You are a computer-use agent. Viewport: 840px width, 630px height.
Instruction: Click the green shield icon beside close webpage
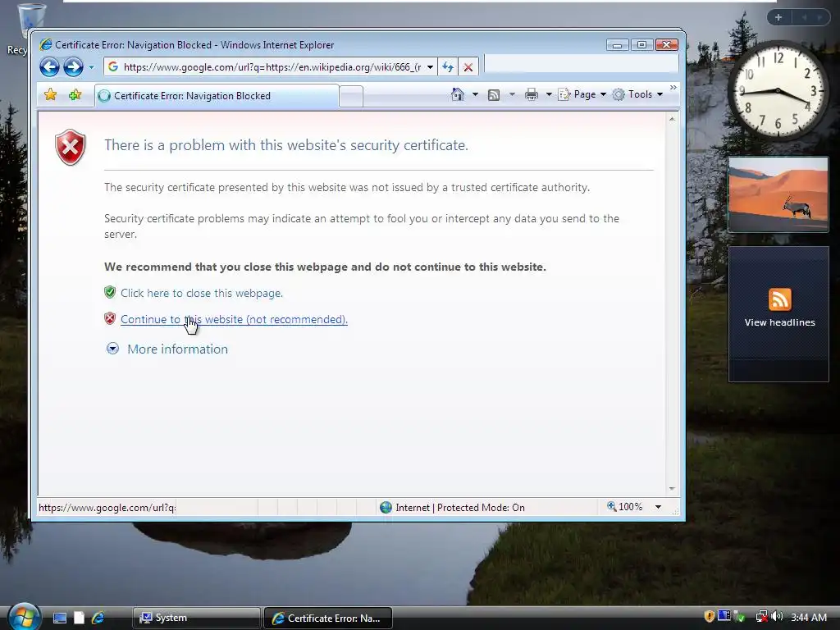110,292
